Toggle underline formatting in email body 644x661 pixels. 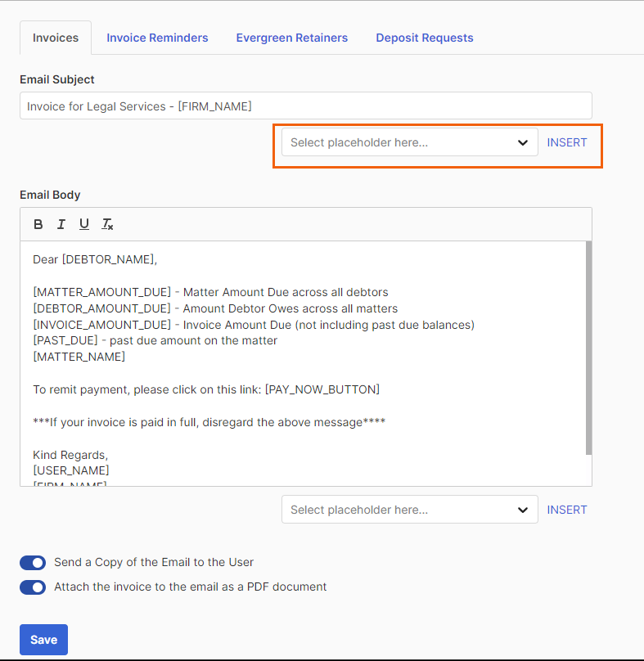84,224
